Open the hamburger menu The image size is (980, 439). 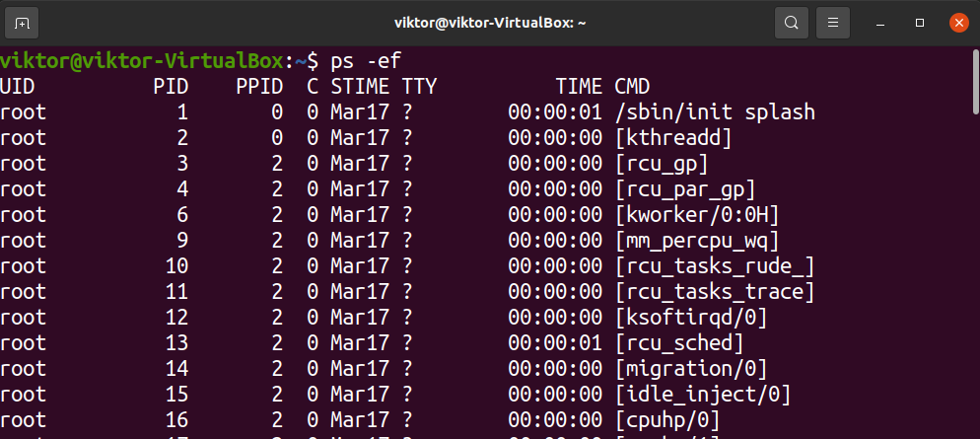tap(832, 23)
